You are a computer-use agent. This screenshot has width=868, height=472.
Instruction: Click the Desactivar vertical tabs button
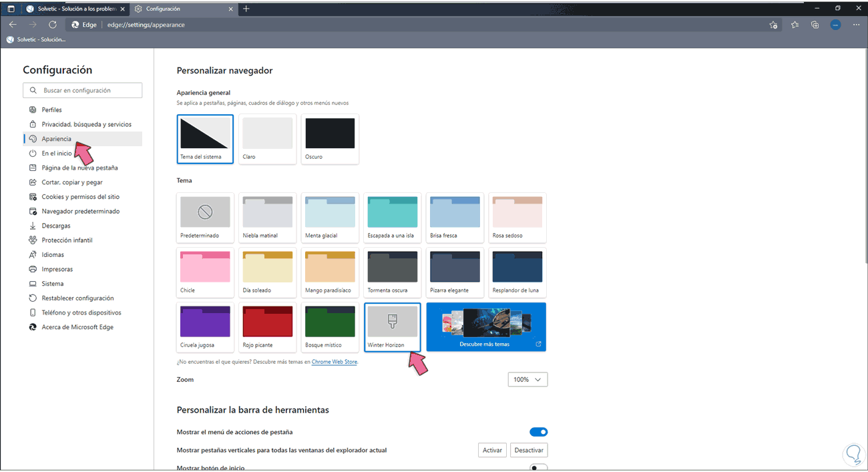tap(529, 450)
